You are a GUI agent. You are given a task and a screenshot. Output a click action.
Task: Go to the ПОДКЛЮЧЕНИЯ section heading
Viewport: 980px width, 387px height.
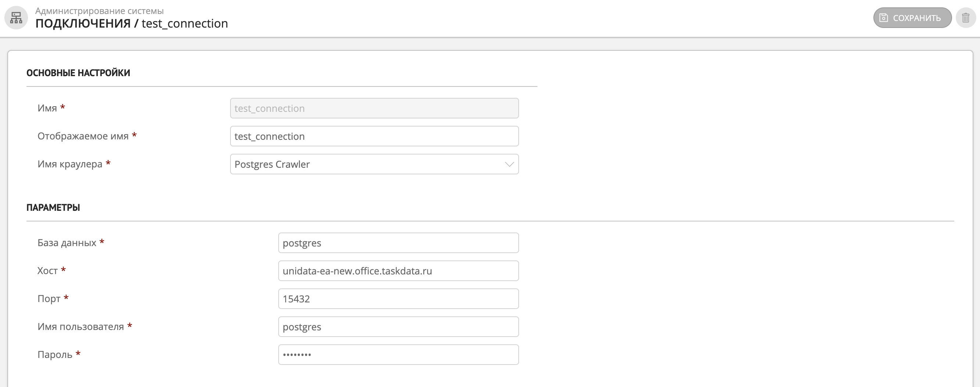(x=83, y=24)
